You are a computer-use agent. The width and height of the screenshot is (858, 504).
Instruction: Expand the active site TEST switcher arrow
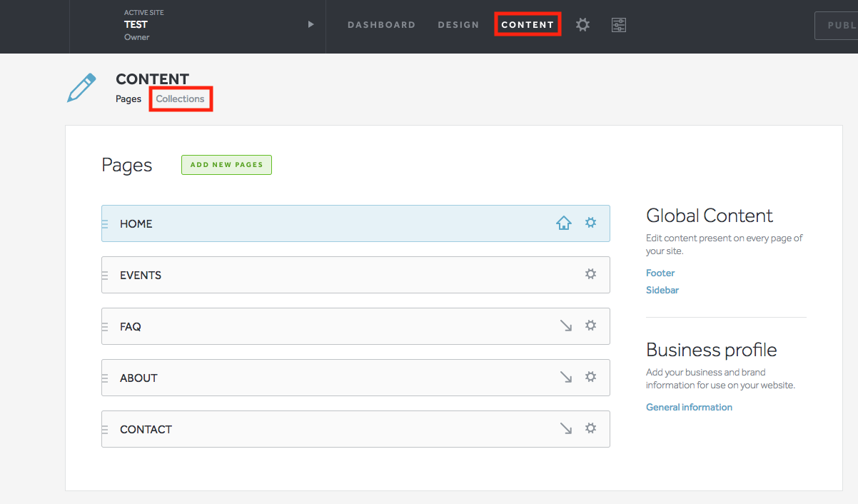coord(311,24)
